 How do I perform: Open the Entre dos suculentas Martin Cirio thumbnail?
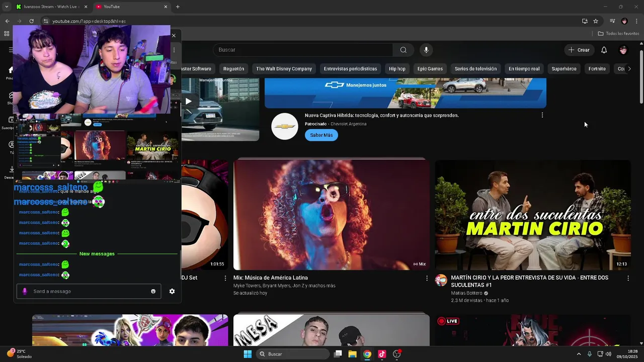(533, 215)
